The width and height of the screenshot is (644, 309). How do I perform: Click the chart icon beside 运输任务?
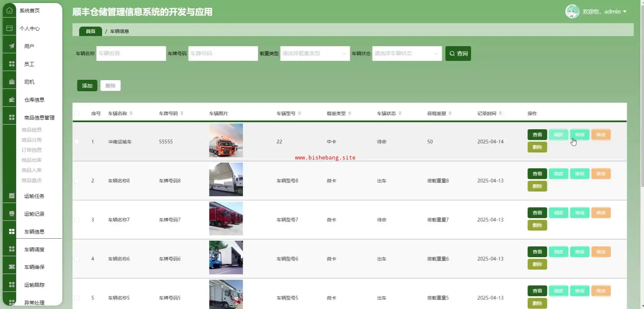click(11, 196)
